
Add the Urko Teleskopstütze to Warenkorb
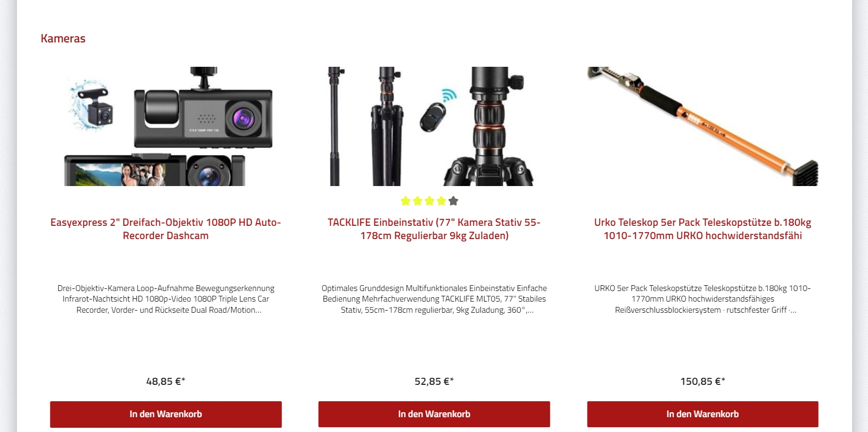[x=703, y=414]
